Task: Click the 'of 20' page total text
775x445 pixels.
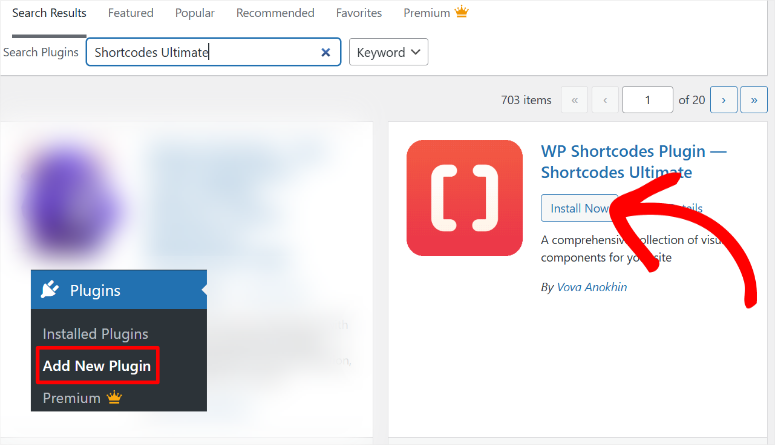Action: [691, 100]
